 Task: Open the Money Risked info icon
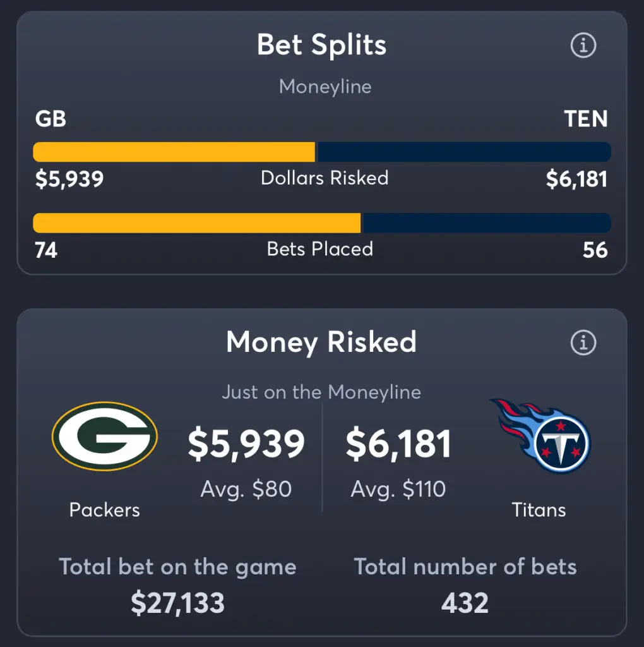[583, 342]
